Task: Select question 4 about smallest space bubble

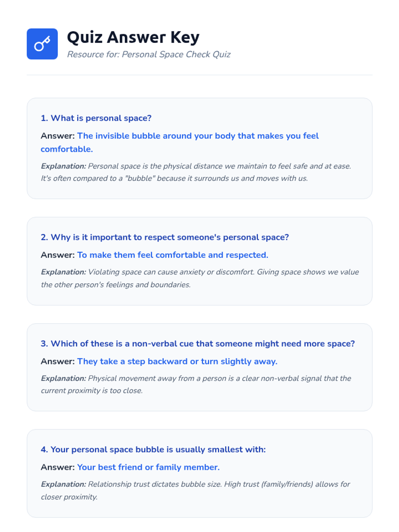Action: [x=153, y=450]
